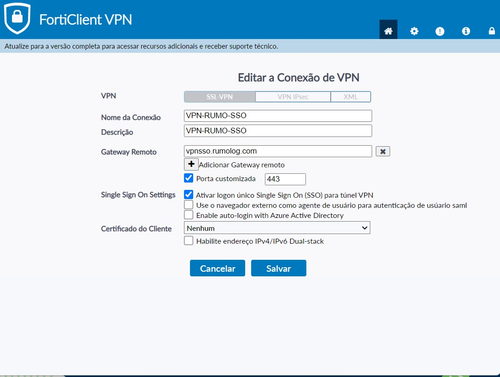Add remote gateway with plus icon
The image size is (500, 377).
191,164
